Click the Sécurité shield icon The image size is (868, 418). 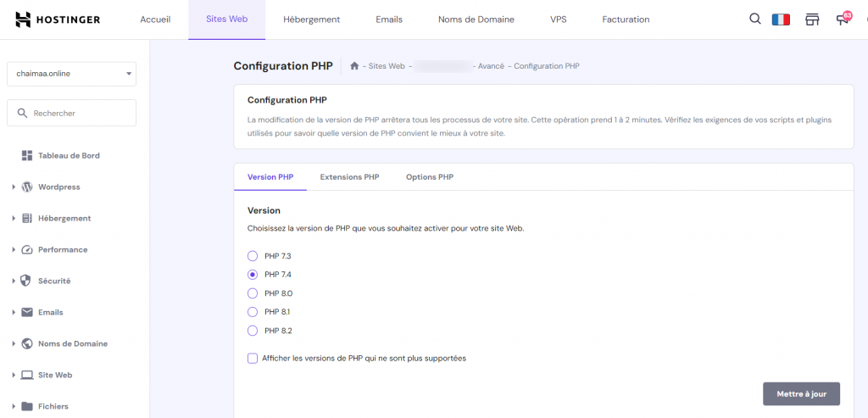point(26,281)
